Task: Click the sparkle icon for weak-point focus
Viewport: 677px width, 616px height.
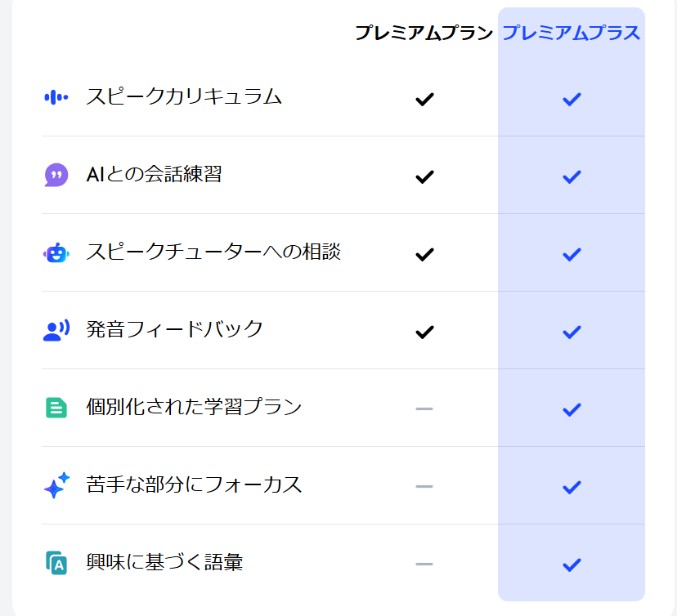Action: pos(56,485)
